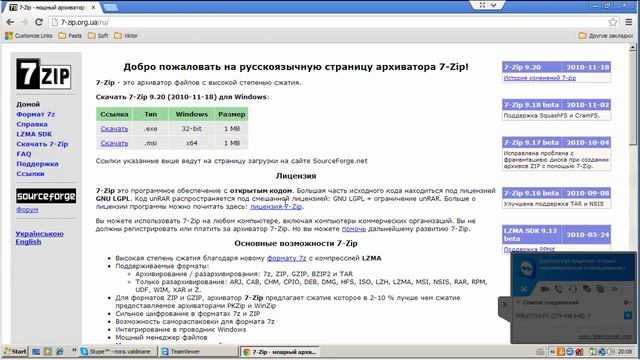Open dropdown next to the connected PC name
Image resolution: width=640 pixels, height=360 pixels.
[x=589, y=316]
